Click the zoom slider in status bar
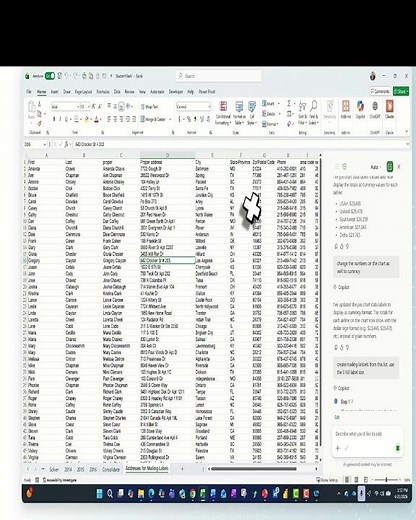Screen dimensions: 416x520 coord(386,480)
